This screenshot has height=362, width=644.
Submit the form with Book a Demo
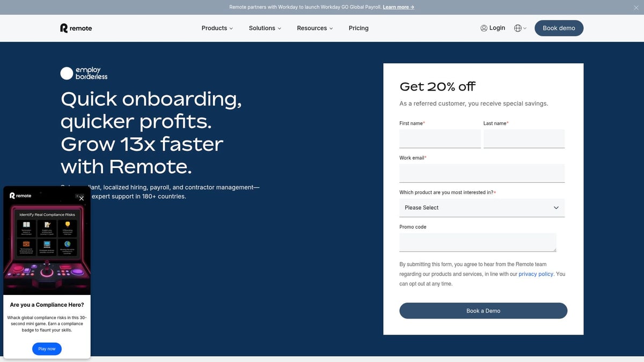(483, 311)
